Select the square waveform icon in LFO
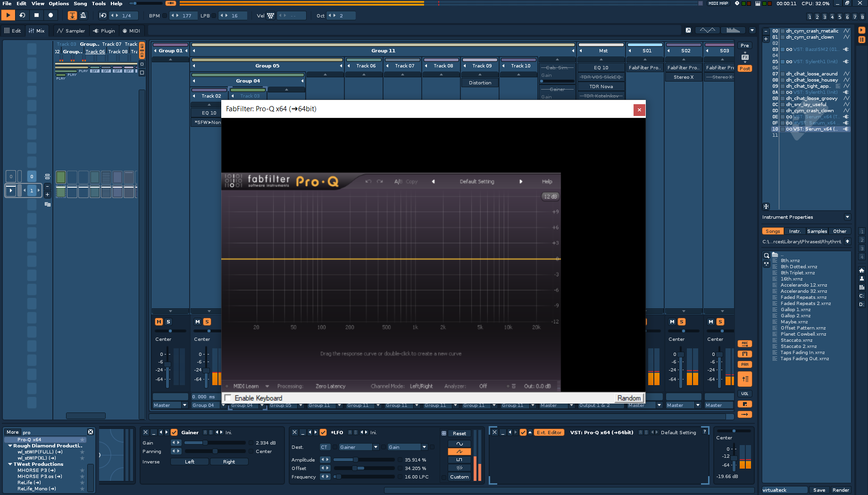Screen dimensions: 868x495 click(x=459, y=460)
